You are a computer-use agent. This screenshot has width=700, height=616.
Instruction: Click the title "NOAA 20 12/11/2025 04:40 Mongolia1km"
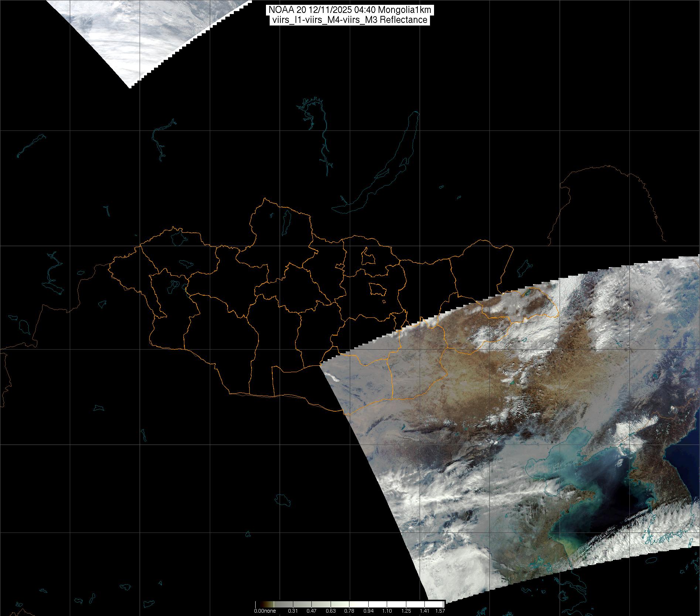[x=349, y=10]
